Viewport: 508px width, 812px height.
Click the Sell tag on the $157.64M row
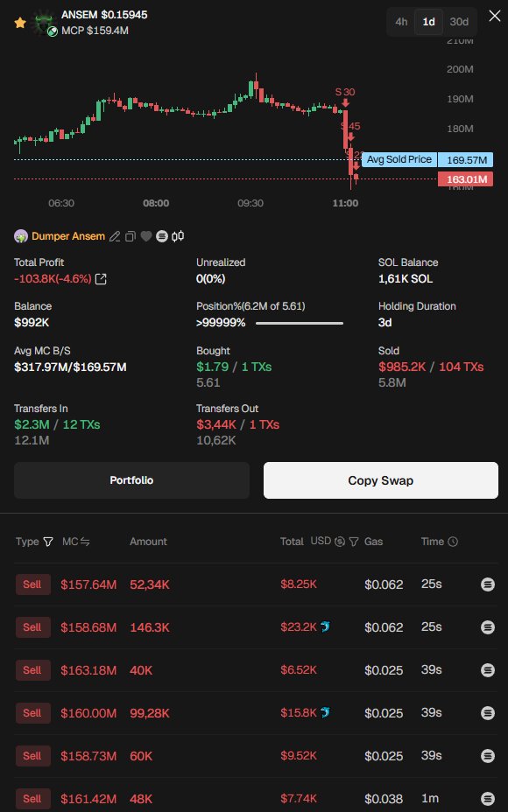(x=32, y=584)
